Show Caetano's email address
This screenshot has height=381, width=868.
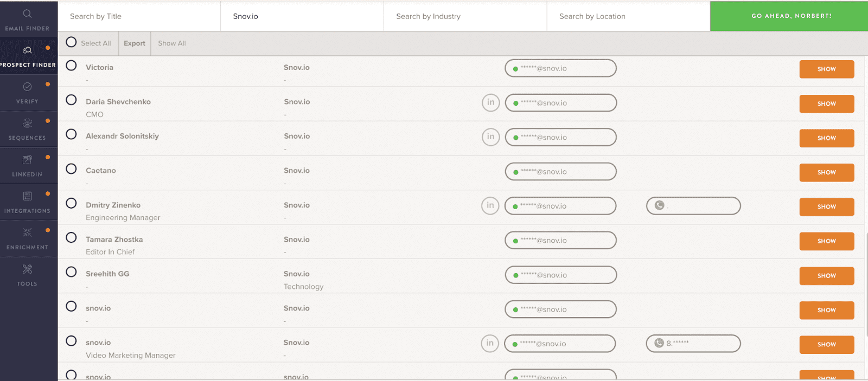point(827,172)
